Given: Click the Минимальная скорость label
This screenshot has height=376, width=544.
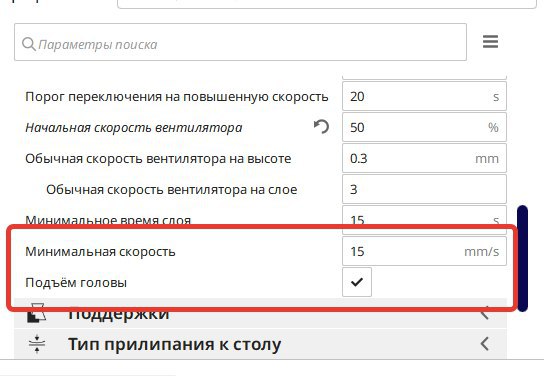Looking at the screenshot, I should point(100,251).
